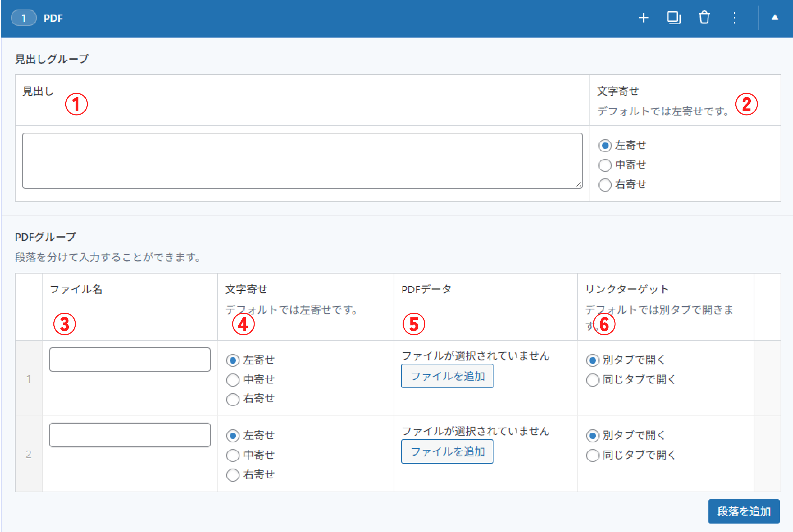This screenshot has width=793, height=532.
Task: Click the trash icon to delete layout
Action: coord(704,18)
